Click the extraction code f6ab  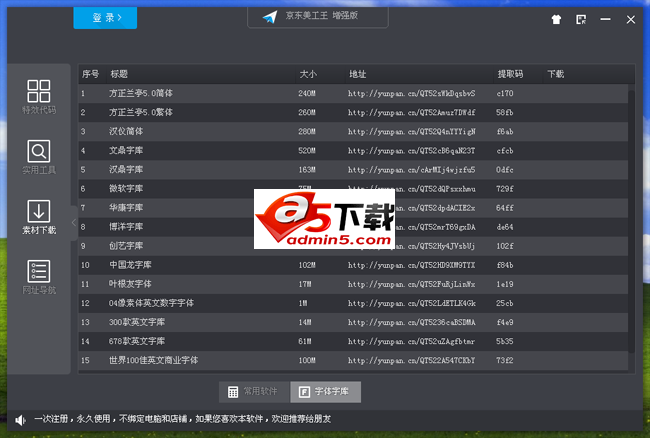tap(504, 132)
